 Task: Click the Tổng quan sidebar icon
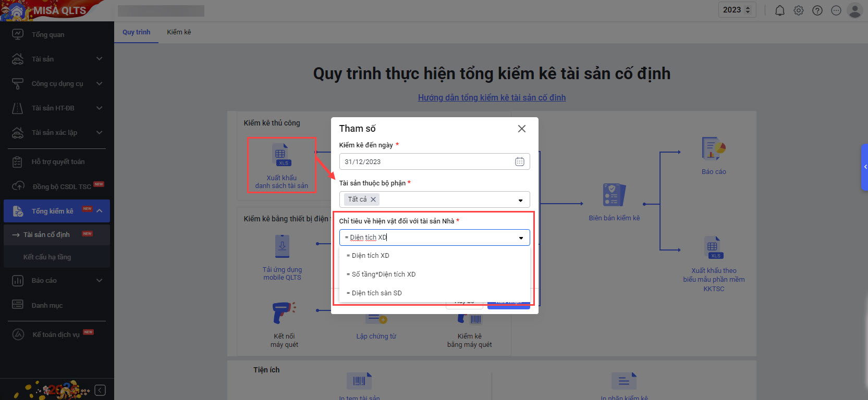(18, 34)
